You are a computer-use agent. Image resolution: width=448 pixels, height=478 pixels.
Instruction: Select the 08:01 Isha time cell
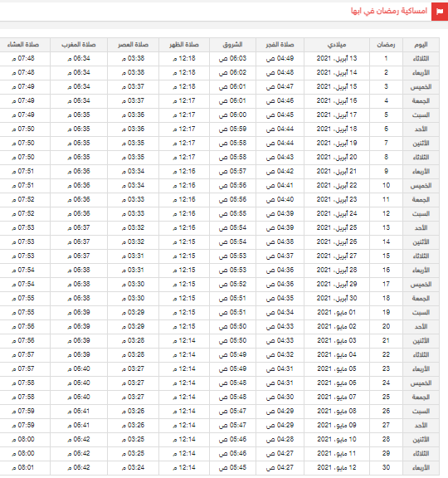tap(23, 468)
